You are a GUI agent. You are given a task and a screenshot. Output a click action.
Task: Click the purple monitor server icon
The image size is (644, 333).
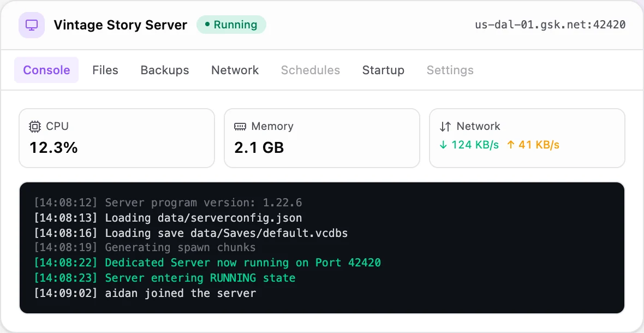pyautogui.click(x=32, y=25)
